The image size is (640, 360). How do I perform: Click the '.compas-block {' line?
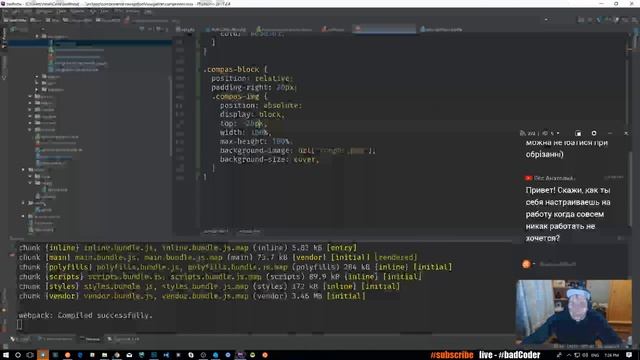coord(236,69)
